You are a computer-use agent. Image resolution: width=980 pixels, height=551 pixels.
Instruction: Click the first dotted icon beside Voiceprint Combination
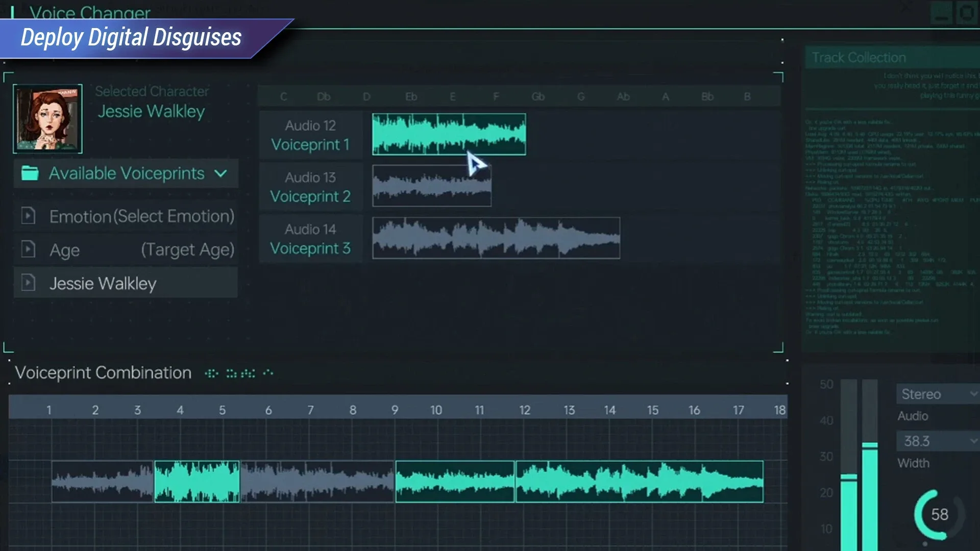212,373
